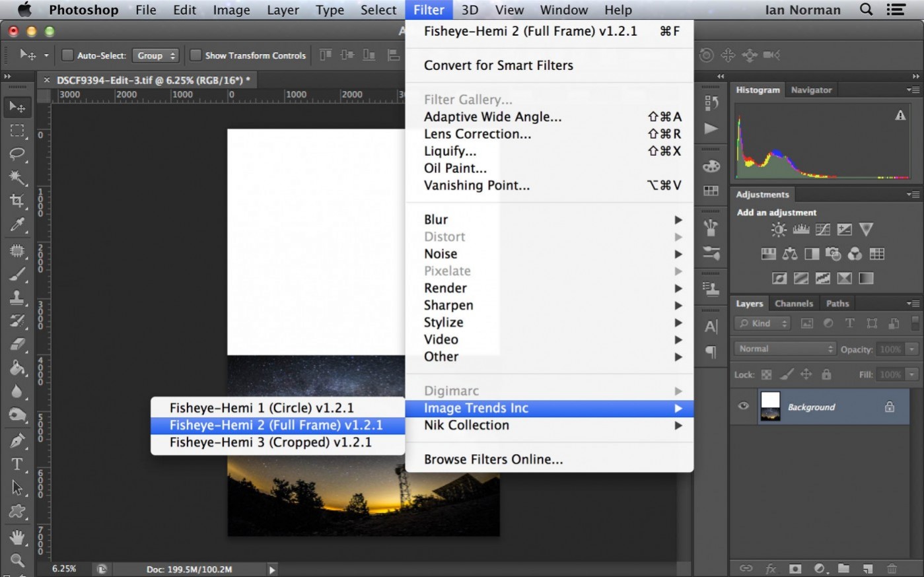The width and height of the screenshot is (924, 577).
Task: Open the Normal blend mode dropdown
Action: pyautogui.click(x=785, y=349)
